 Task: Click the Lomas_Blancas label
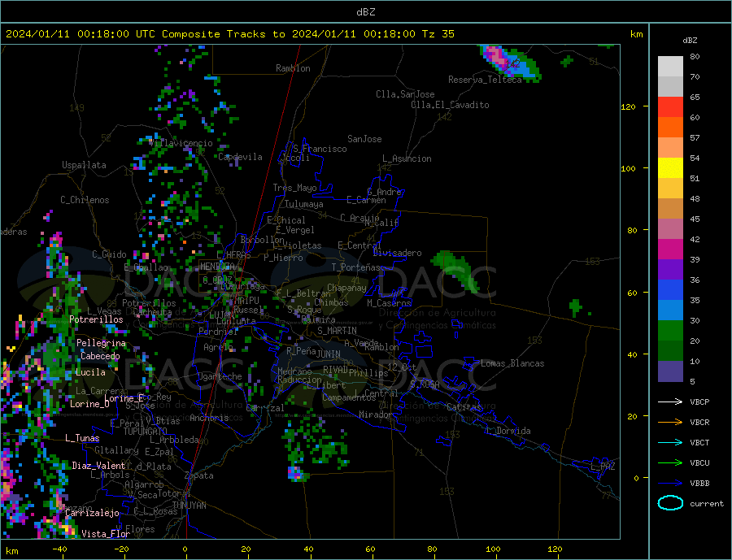coord(512,363)
